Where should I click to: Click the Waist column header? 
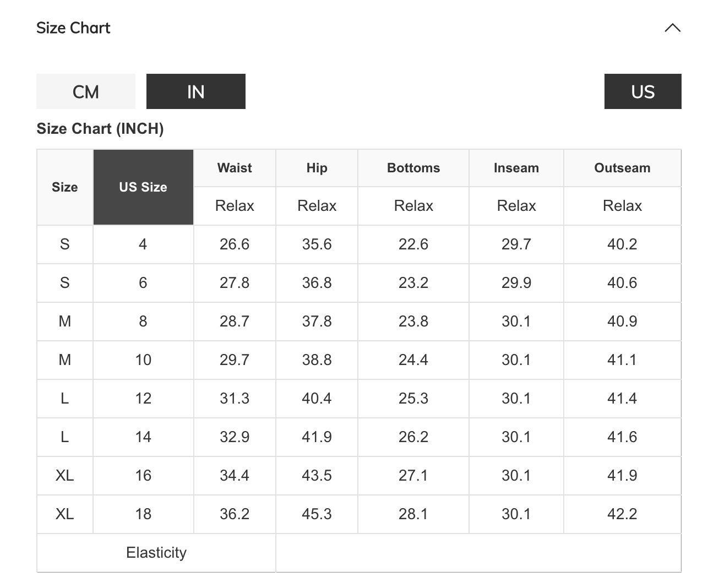pos(235,168)
